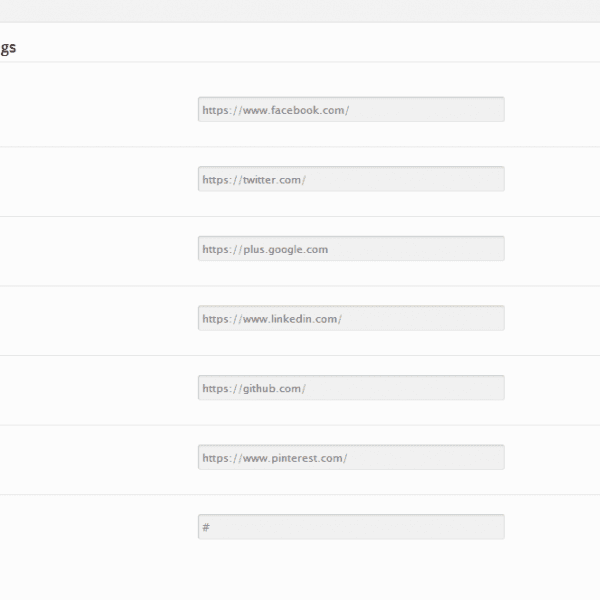Focus the GitHub URL field
This screenshot has height=600, width=600.
click(351, 388)
